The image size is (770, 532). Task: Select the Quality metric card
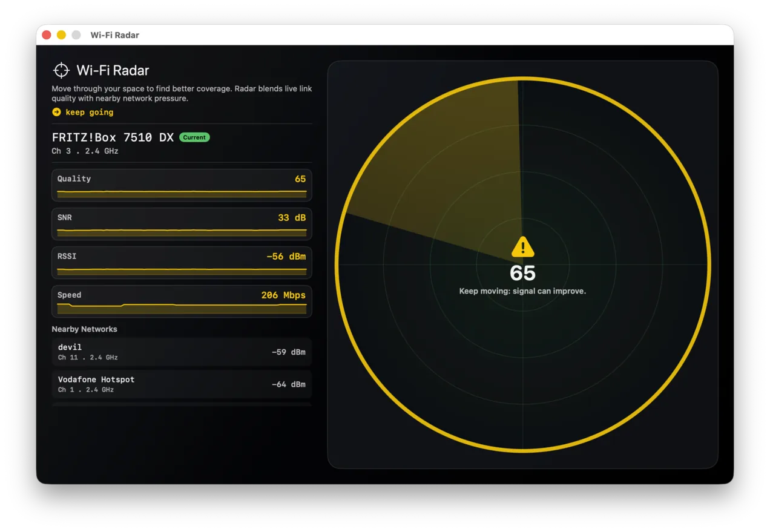click(x=182, y=185)
